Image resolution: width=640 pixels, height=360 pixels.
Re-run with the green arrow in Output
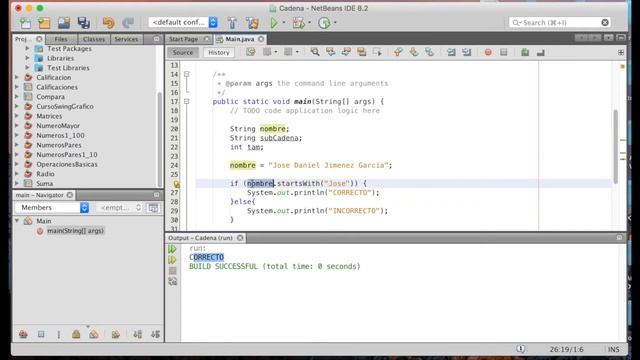(x=172, y=249)
